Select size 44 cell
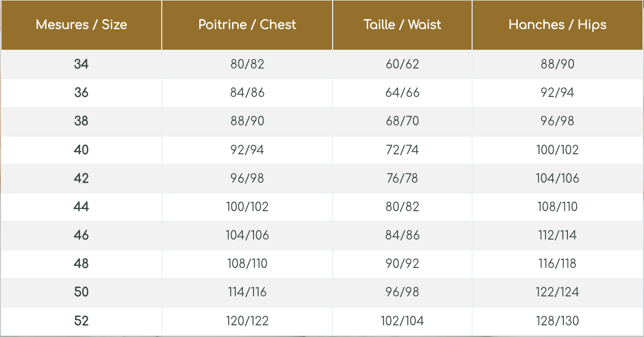The height and width of the screenshot is (337, 644). [81, 207]
